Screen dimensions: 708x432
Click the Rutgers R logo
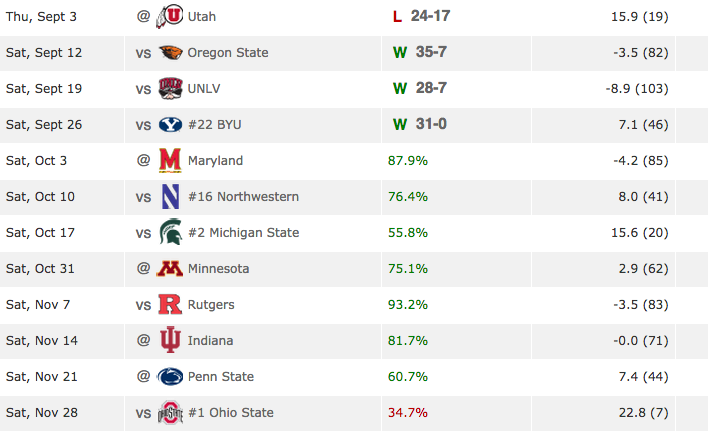[170, 304]
